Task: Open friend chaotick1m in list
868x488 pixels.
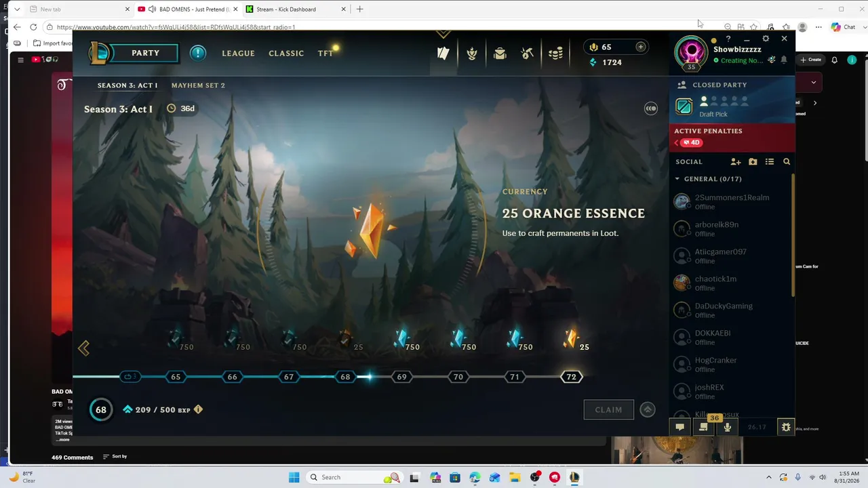Action: pyautogui.click(x=731, y=283)
